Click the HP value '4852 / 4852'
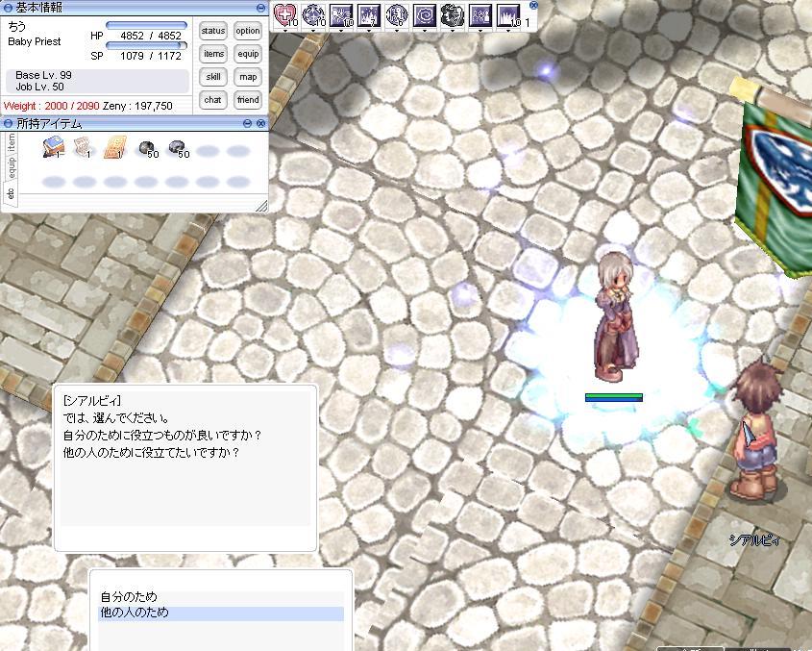 pyautogui.click(x=151, y=36)
